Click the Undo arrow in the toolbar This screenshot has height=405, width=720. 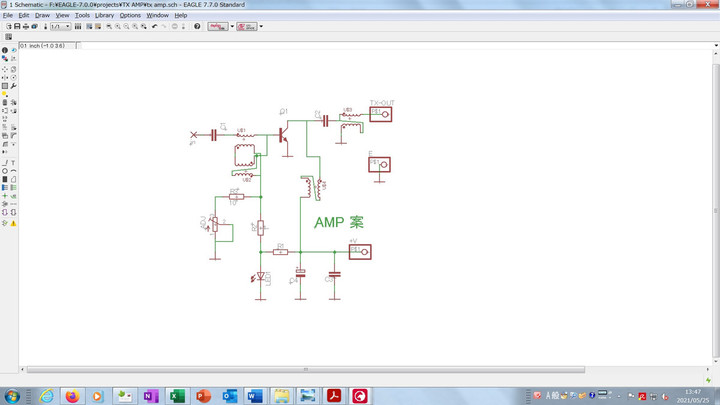(154, 26)
